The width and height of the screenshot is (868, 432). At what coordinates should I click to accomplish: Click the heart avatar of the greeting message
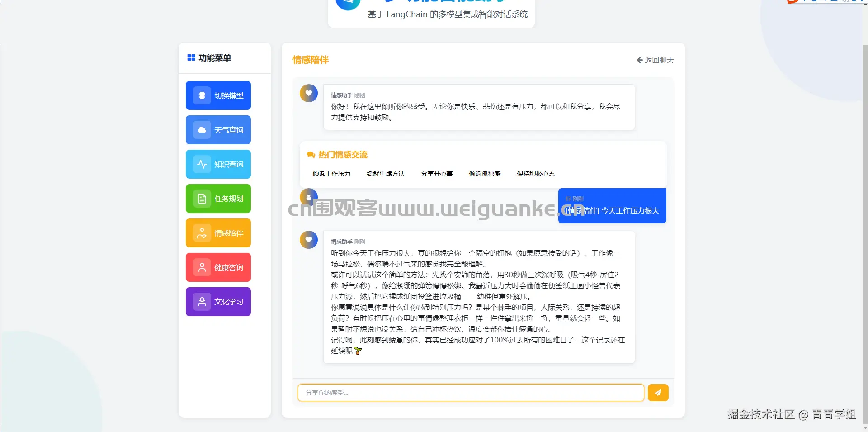pyautogui.click(x=309, y=93)
